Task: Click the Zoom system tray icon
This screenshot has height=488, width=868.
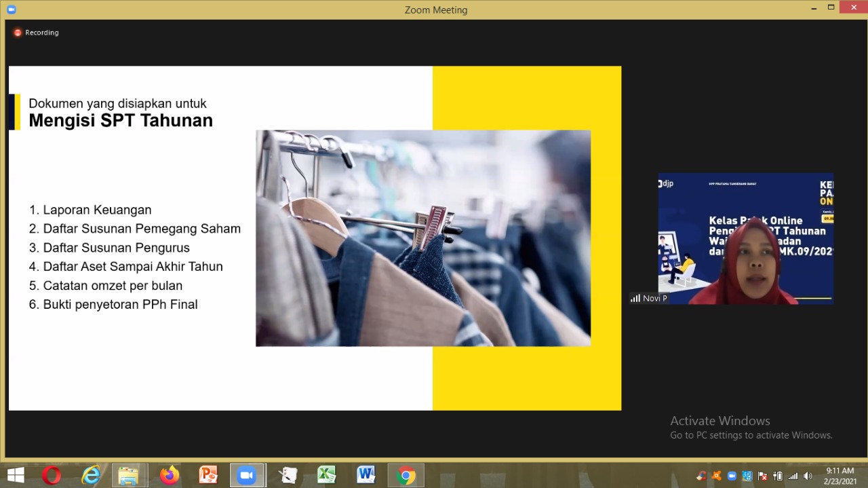Action: click(732, 476)
